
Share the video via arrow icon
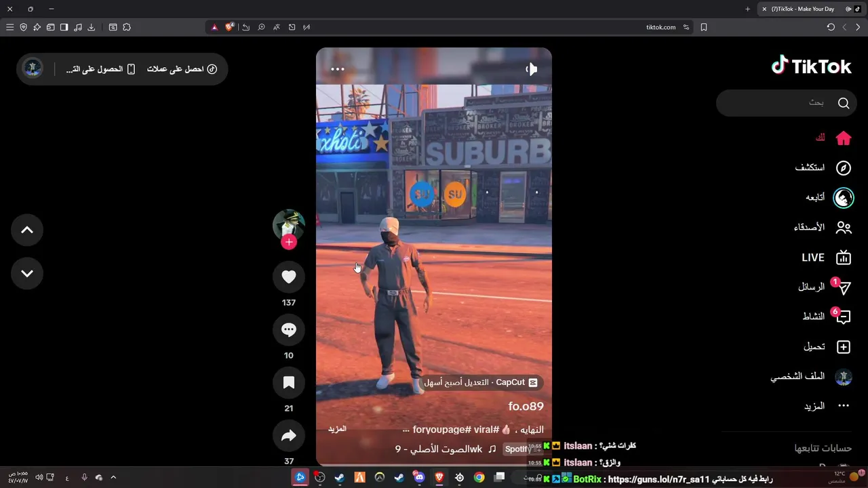289,436
